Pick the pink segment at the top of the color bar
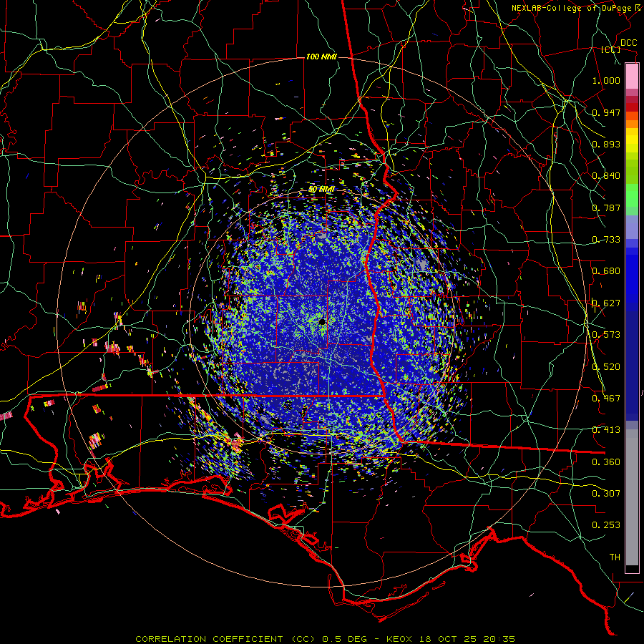The image size is (644, 644). 632,77
